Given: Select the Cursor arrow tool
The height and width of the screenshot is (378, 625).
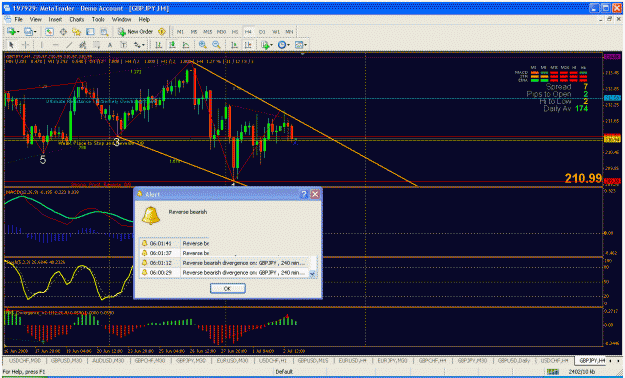Looking at the screenshot, I should tap(11, 45).
